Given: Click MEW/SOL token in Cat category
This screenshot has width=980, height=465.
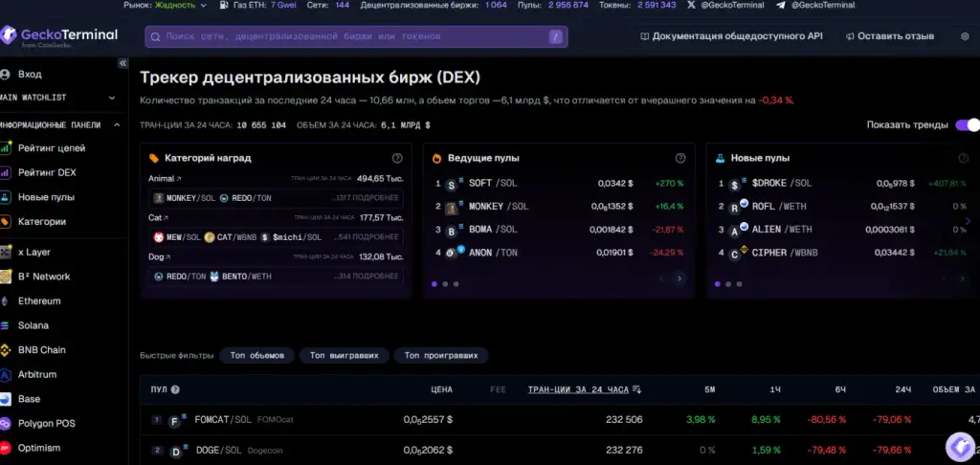Looking at the screenshot, I should 177,237.
